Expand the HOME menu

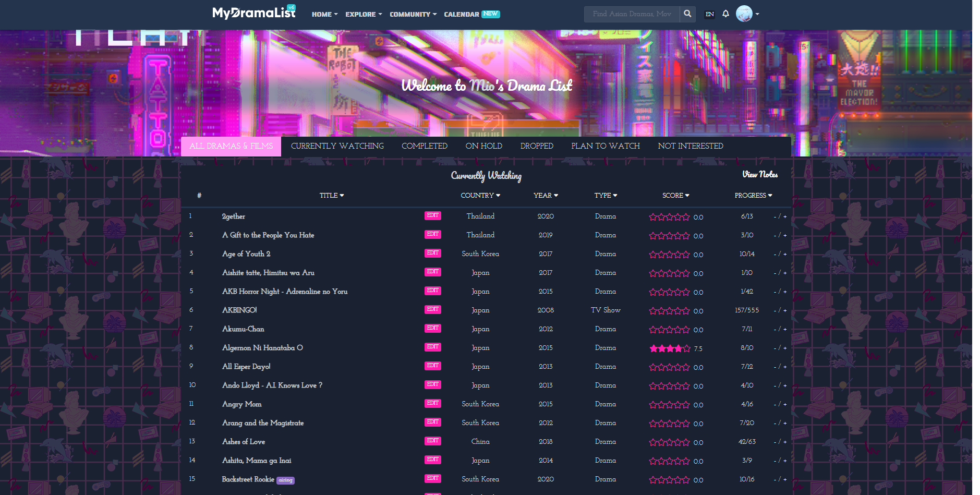(x=324, y=14)
